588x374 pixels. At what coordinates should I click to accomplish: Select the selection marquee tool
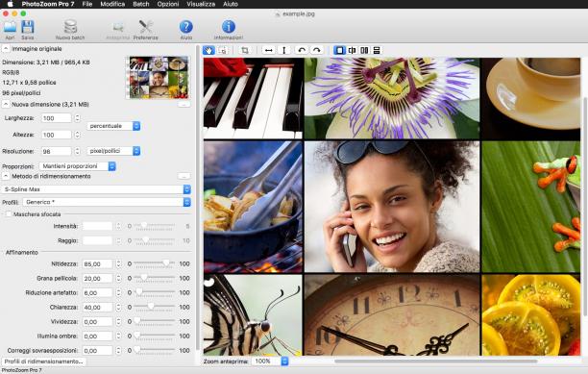click(x=223, y=50)
